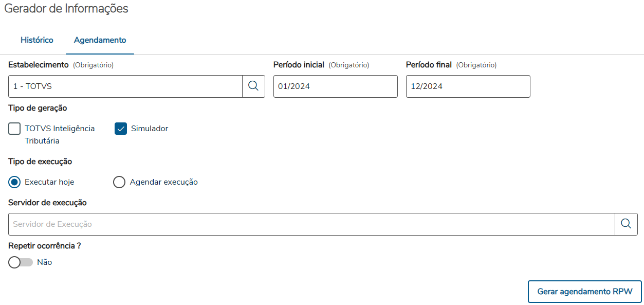Toggle the Repetir ocorrência switch

click(21, 262)
